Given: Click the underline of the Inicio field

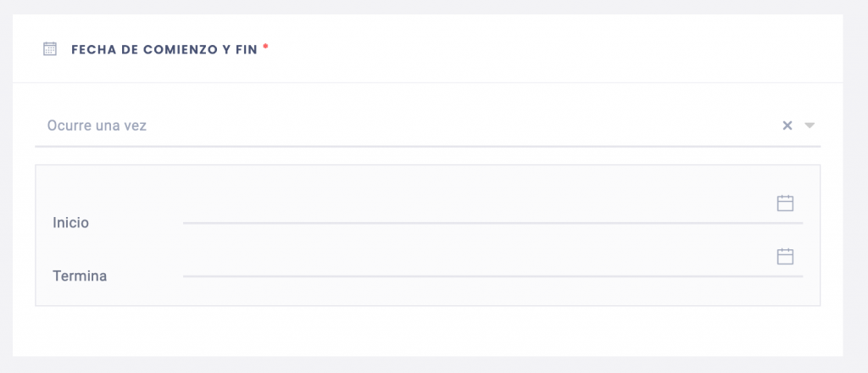Looking at the screenshot, I should [x=492, y=223].
